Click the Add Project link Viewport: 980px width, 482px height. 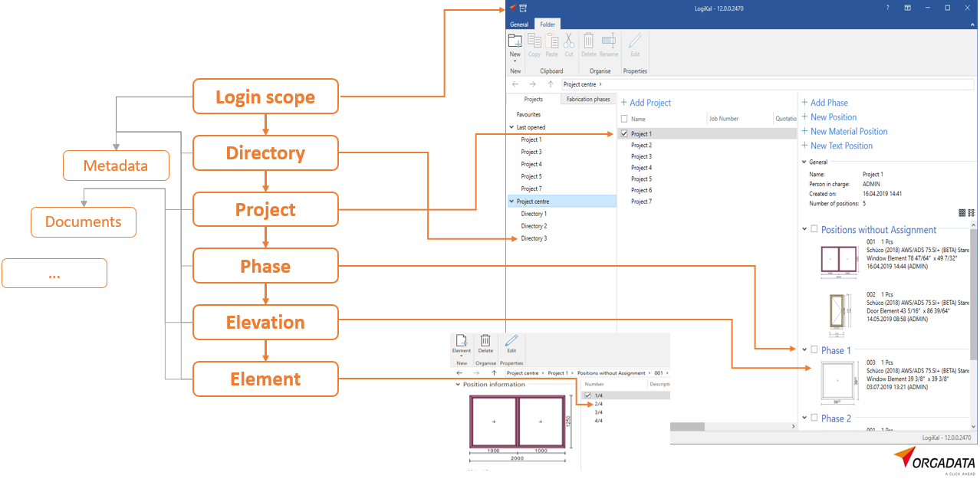(x=646, y=103)
